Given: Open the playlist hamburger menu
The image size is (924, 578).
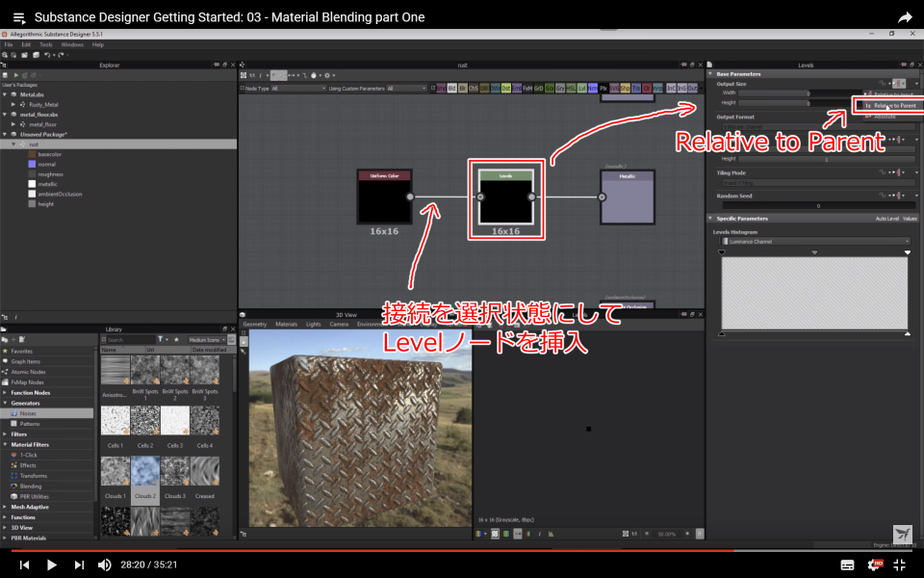Looking at the screenshot, I should pos(19,17).
